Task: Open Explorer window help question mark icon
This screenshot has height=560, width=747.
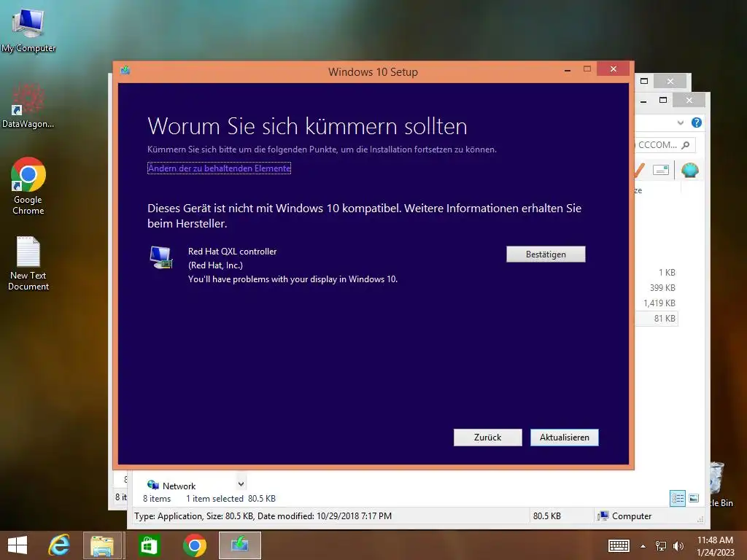Action: point(697,122)
